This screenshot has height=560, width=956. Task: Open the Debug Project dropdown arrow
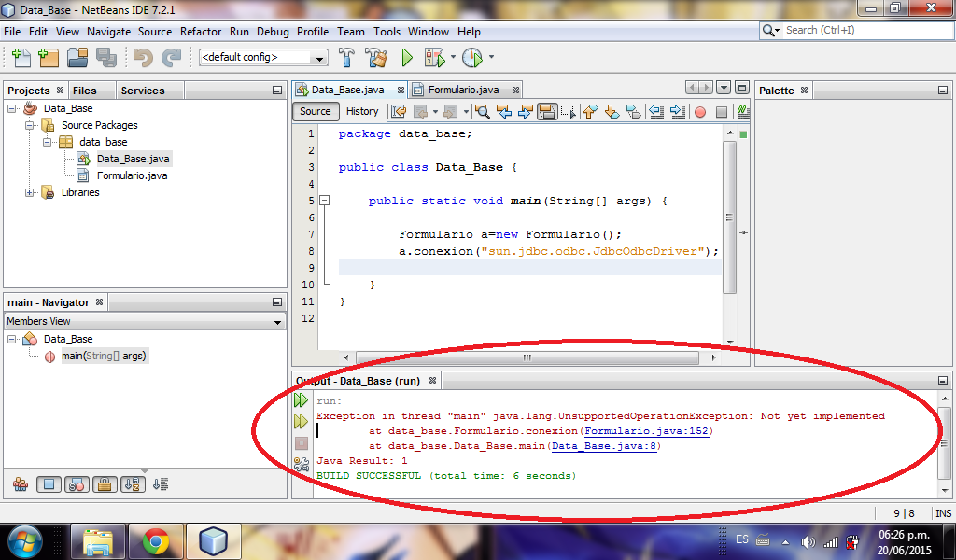(x=453, y=57)
